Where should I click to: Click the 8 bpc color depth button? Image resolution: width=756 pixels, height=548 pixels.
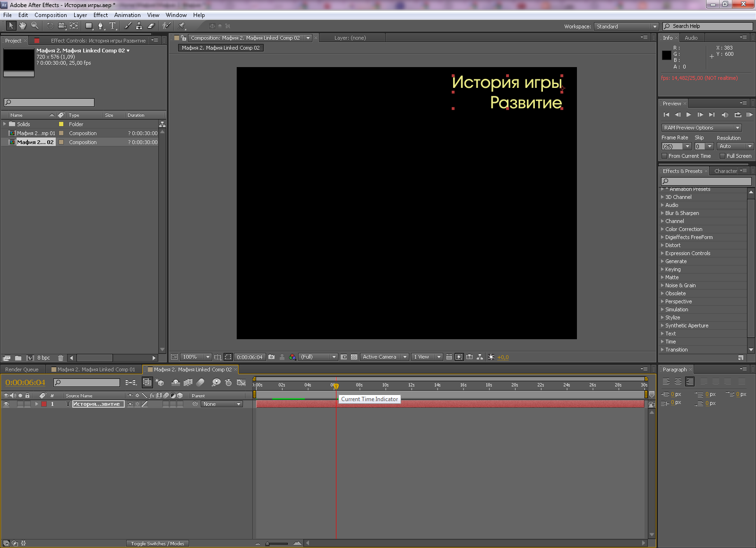[x=43, y=358]
